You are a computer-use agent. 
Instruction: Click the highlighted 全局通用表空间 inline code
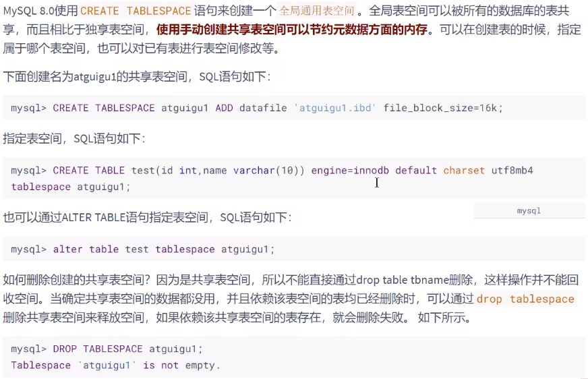[317, 11]
